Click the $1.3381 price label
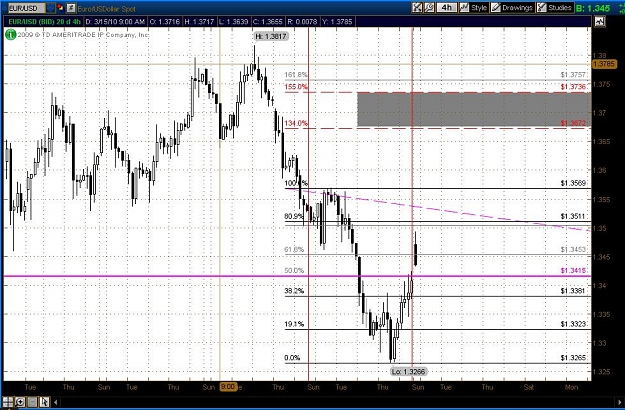 pyautogui.click(x=573, y=291)
